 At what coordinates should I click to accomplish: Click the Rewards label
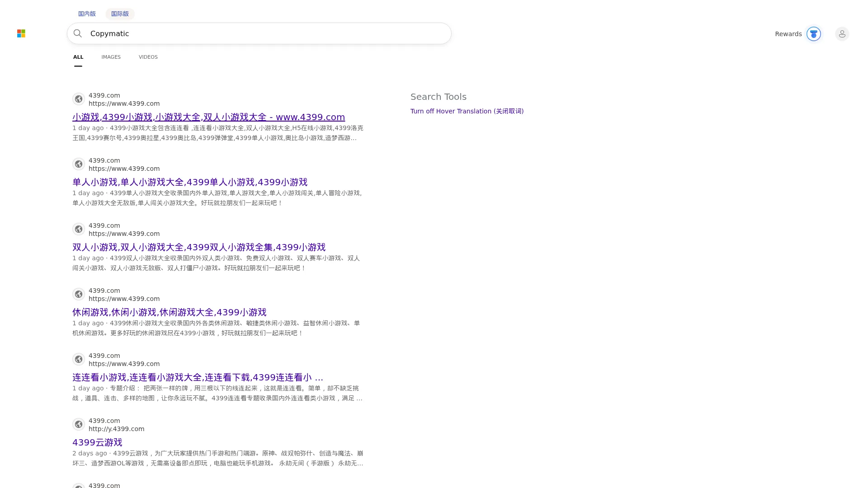pyautogui.click(x=788, y=34)
